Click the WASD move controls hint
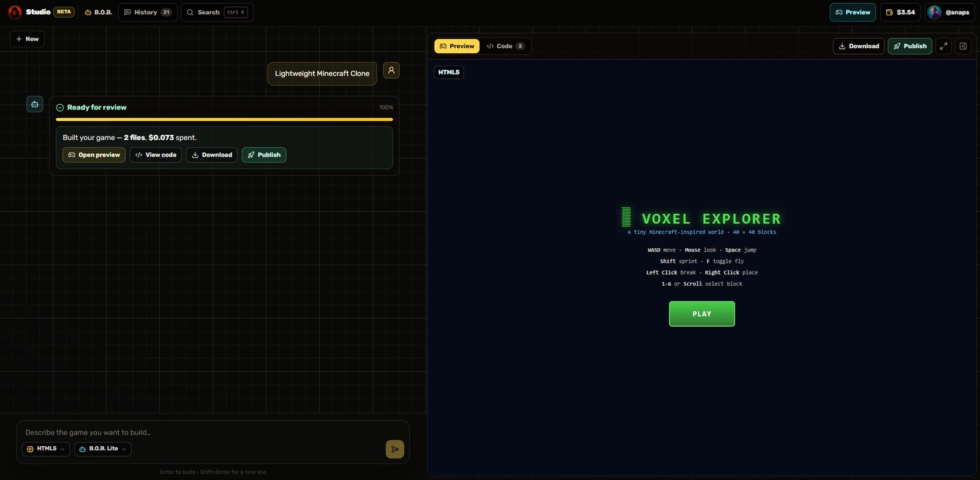The width and height of the screenshot is (980, 480). pyautogui.click(x=702, y=250)
